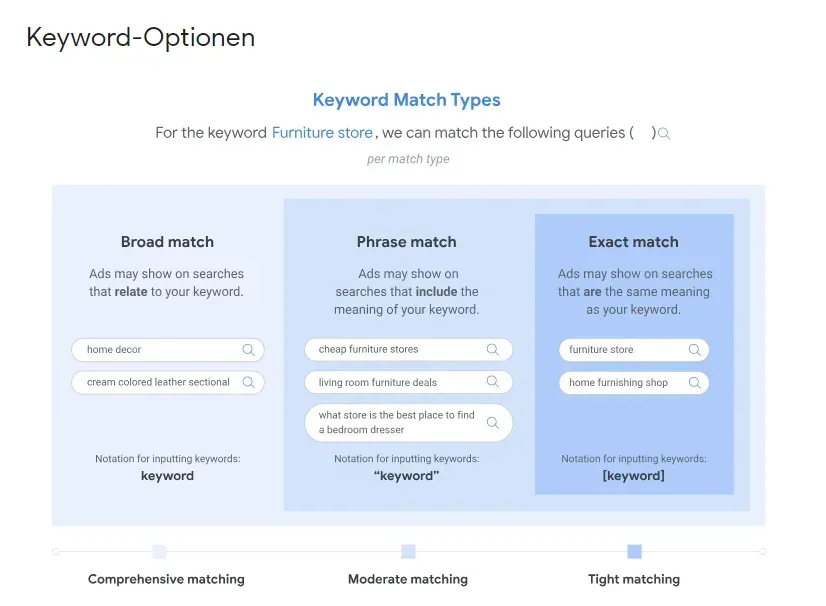Click the magnifier icon after 'following queries'
826x606 pixels.
(664, 134)
